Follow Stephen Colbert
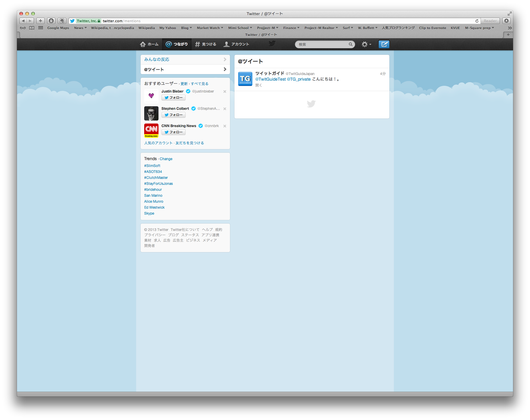Image resolution: width=530 pixels, height=420 pixels. point(173,115)
